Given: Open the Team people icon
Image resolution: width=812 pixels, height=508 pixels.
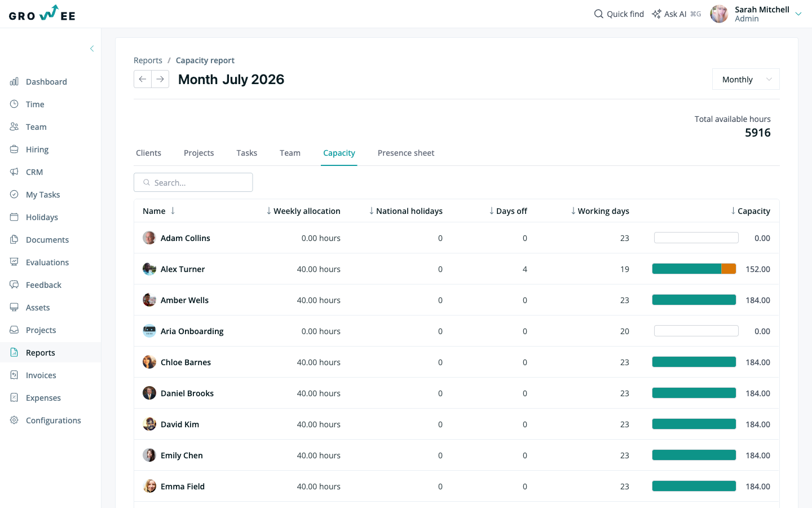Looking at the screenshot, I should click(14, 127).
